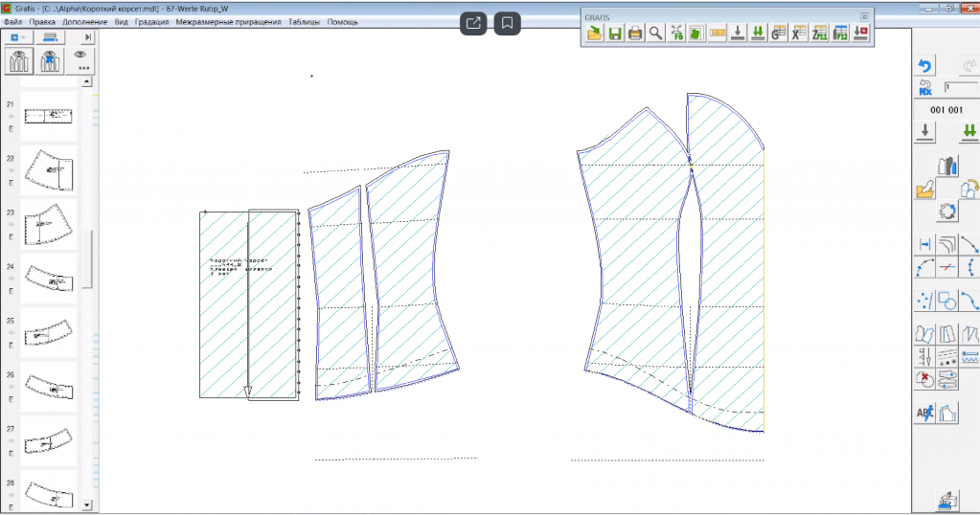Select the magnifier zoom tool

pos(655,34)
